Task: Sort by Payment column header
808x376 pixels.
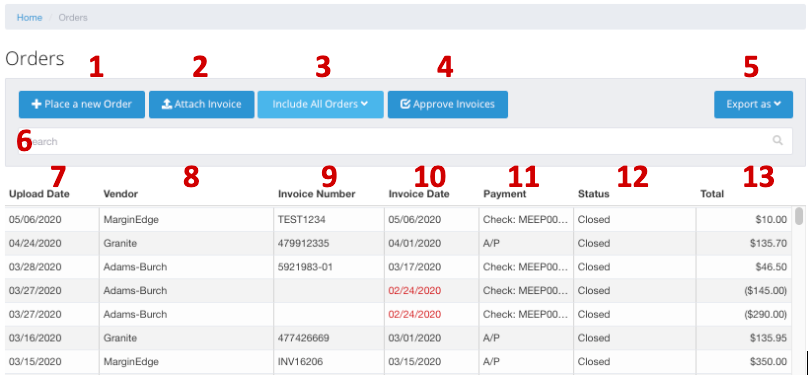Action: [504, 194]
